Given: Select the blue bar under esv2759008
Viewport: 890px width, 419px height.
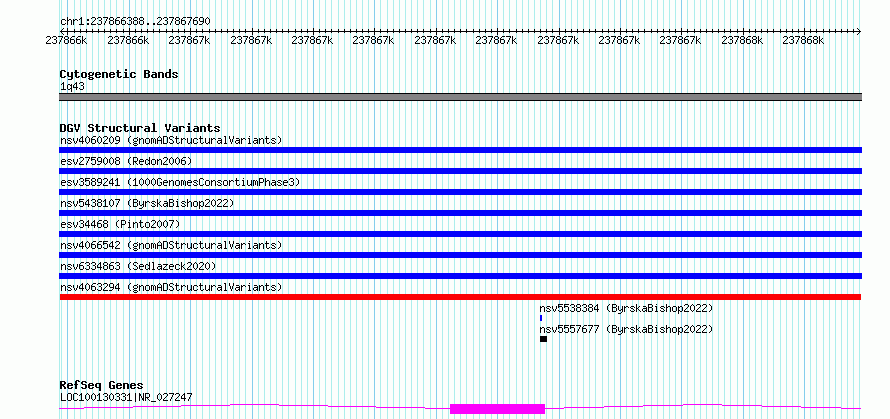Looking at the screenshot, I should coord(460,171).
